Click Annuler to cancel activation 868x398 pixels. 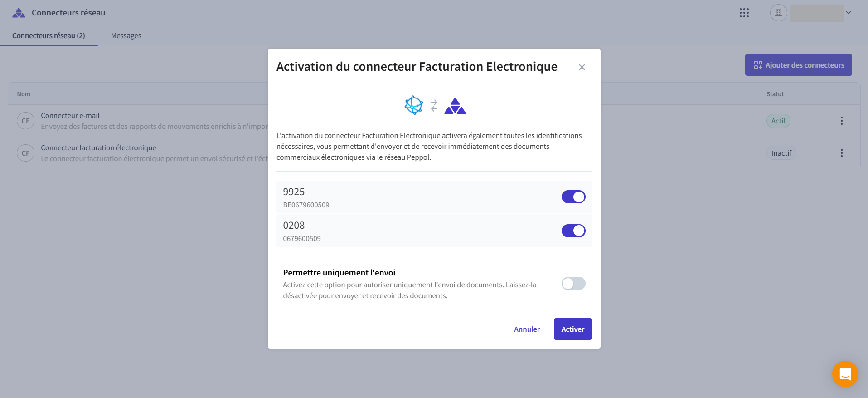pos(527,329)
